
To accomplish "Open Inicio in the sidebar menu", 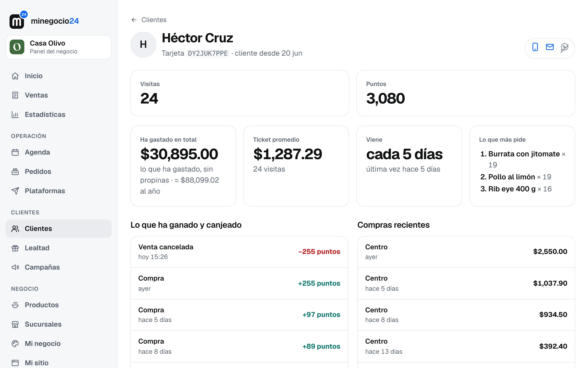I will tap(59, 76).
